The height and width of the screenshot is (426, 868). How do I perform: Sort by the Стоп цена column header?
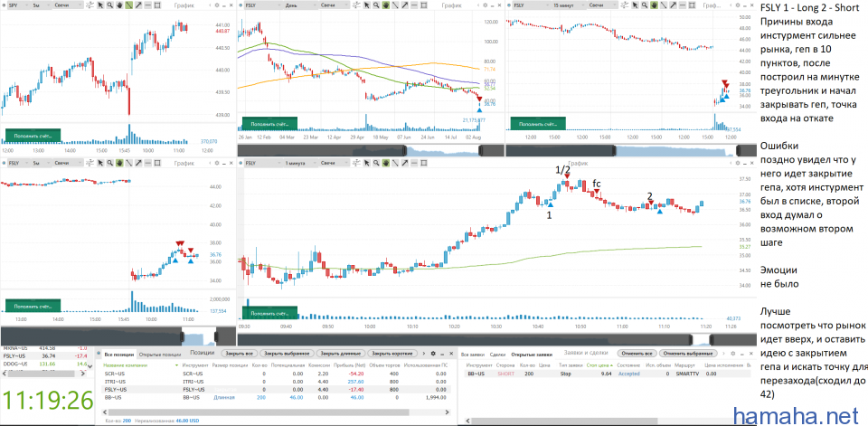pyautogui.click(x=597, y=365)
